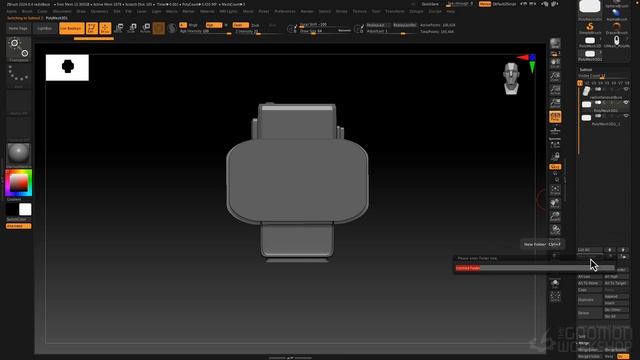
Task: Collapse the Subtool panel header
Action: point(586,70)
